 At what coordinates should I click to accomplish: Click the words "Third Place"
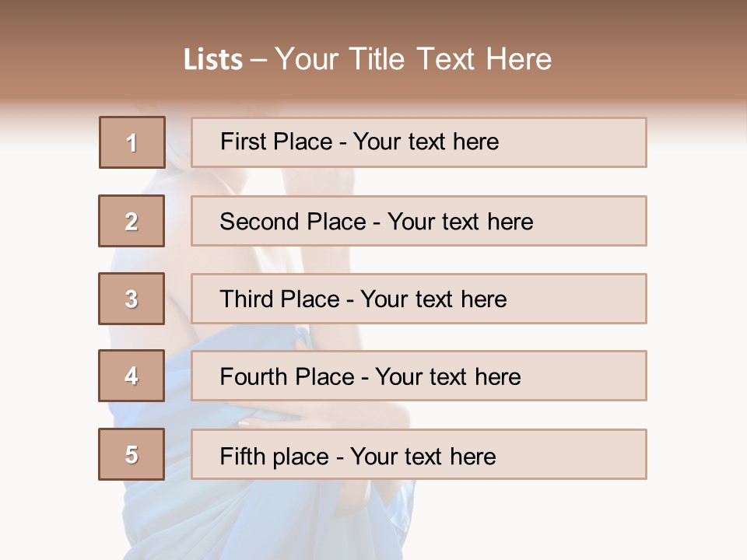pyautogui.click(x=279, y=299)
